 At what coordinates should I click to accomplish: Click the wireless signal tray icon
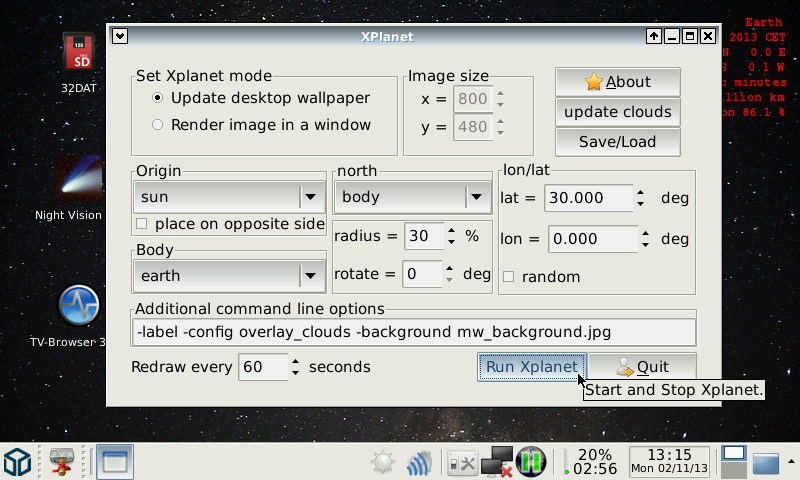418,463
